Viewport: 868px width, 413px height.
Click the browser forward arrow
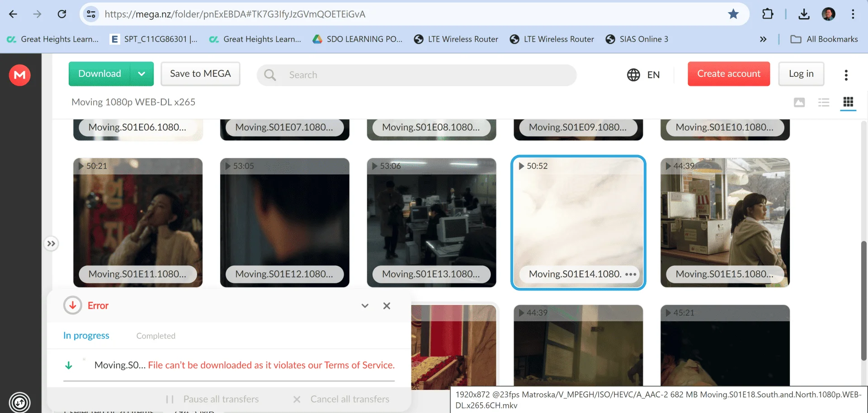[x=37, y=14]
